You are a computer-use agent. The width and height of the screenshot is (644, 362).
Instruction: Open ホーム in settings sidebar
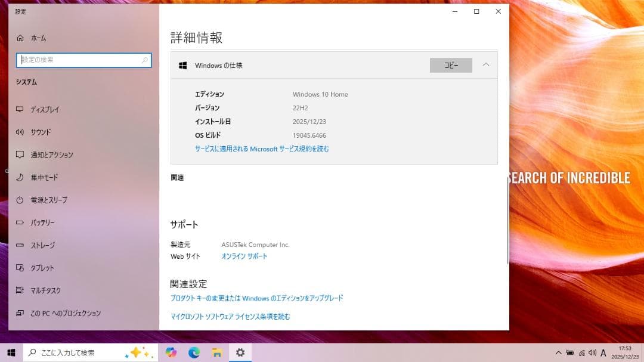[x=39, y=38]
